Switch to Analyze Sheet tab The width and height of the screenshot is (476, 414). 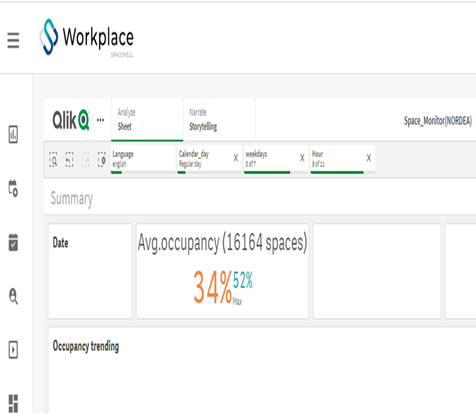(147, 120)
